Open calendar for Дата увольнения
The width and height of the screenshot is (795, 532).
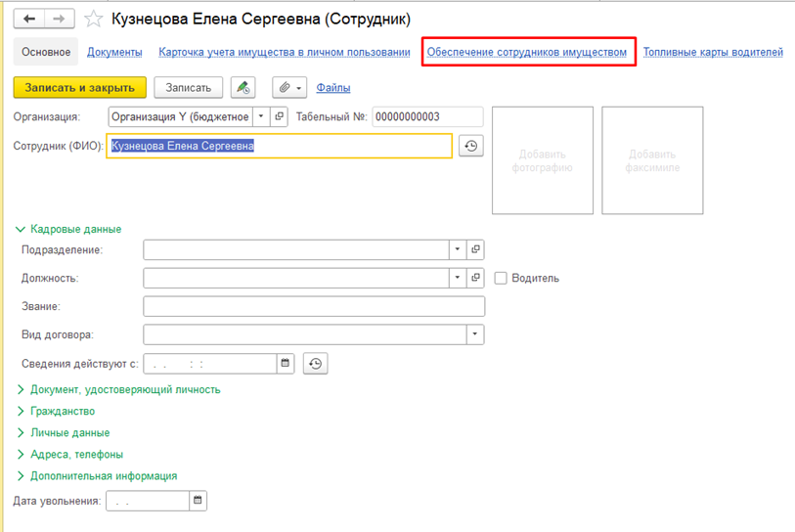198,501
